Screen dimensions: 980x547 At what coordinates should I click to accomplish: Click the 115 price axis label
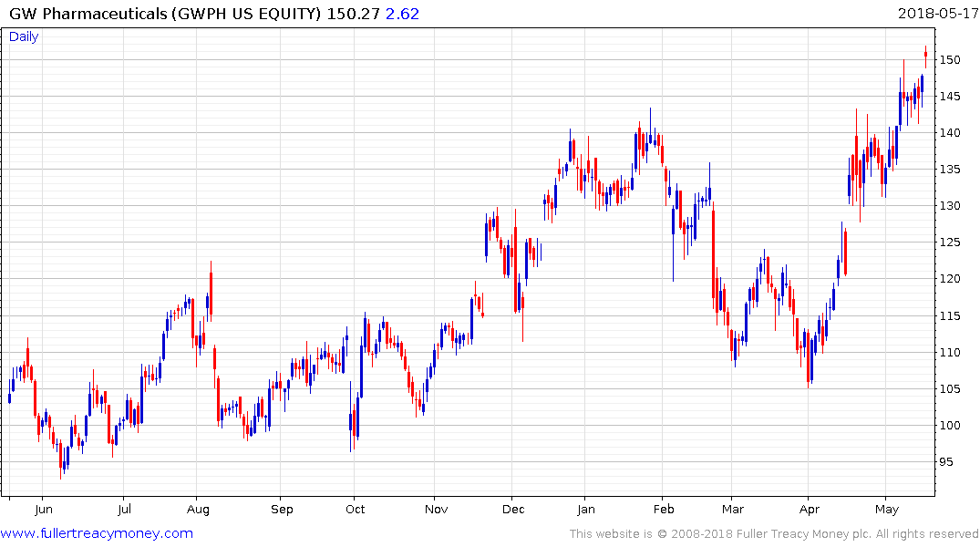(x=950, y=315)
